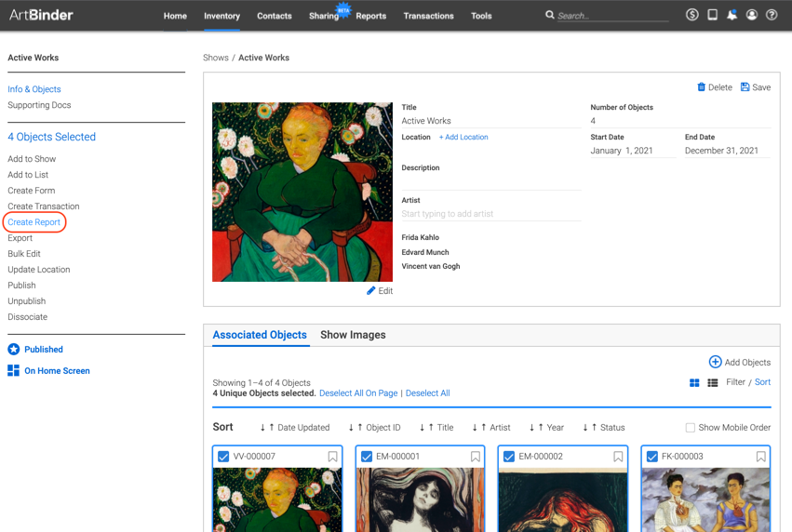The width and height of the screenshot is (792, 532).
Task: Click Export in sidebar
Action: click(x=20, y=238)
